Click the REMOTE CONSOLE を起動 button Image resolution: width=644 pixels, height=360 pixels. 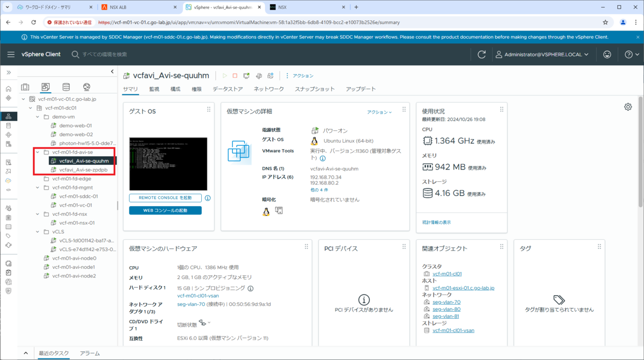point(165,197)
